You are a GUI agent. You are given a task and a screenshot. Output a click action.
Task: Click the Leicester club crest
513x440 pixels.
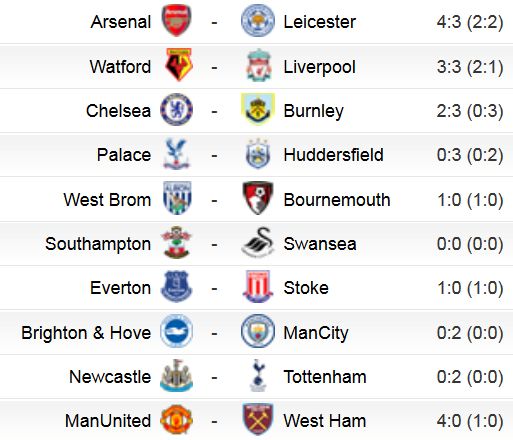[x=258, y=21]
